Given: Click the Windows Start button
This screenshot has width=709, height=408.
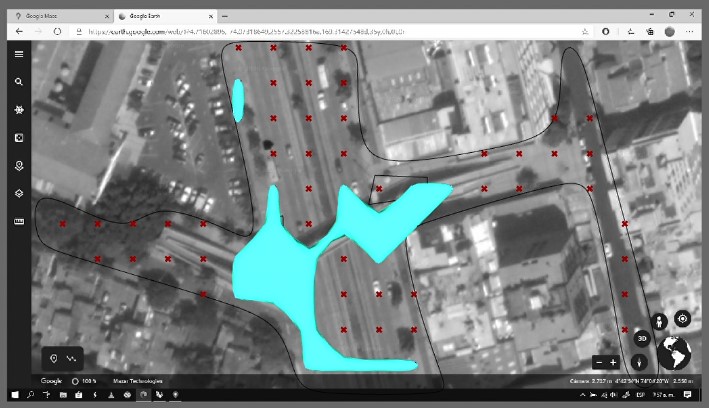Looking at the screenshot, I should pyautogui.click(x=14, y=395).
